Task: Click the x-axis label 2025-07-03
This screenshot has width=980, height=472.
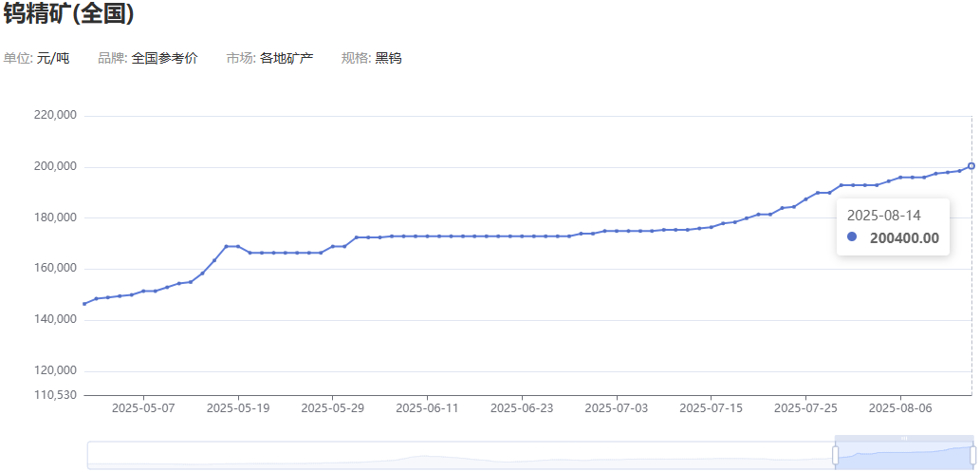Action: [x=617, y=407]
